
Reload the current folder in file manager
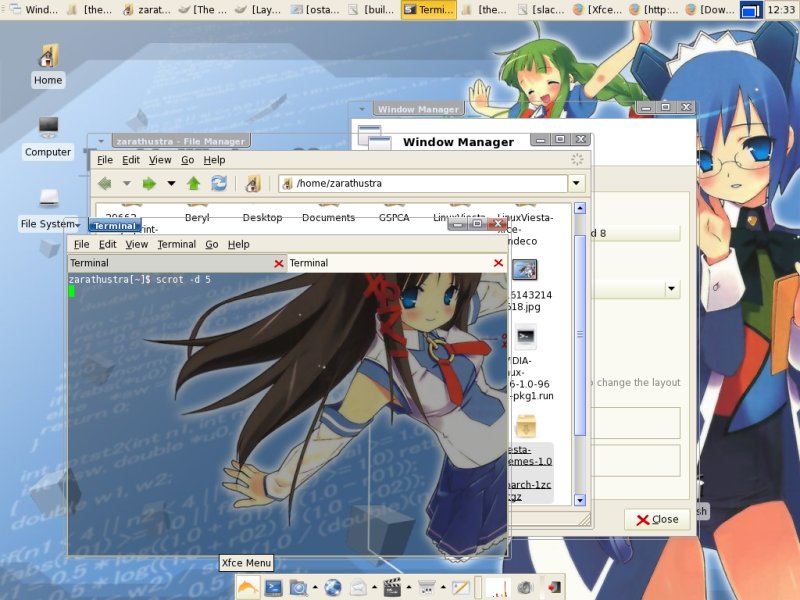click(x=219, y=184)
